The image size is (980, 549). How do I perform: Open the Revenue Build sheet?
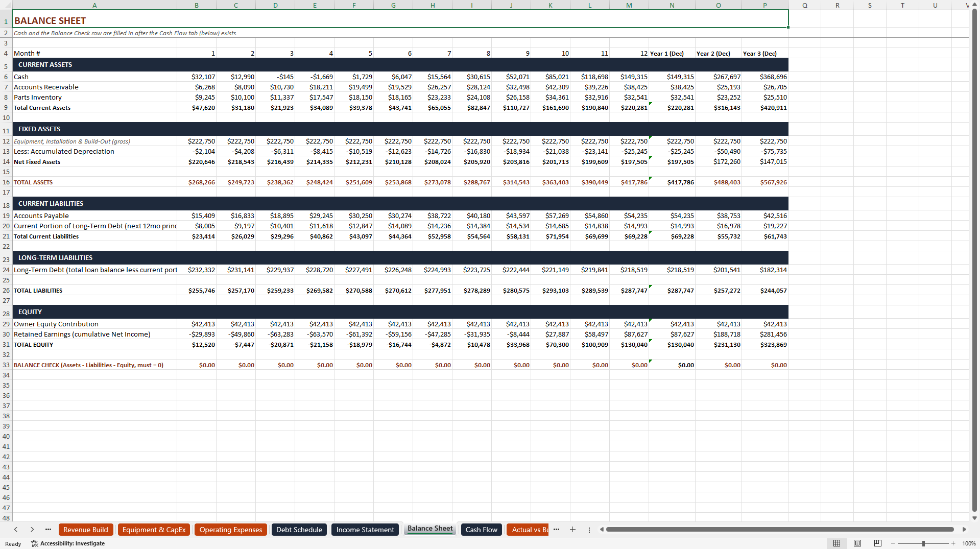[x=86, y=530]
